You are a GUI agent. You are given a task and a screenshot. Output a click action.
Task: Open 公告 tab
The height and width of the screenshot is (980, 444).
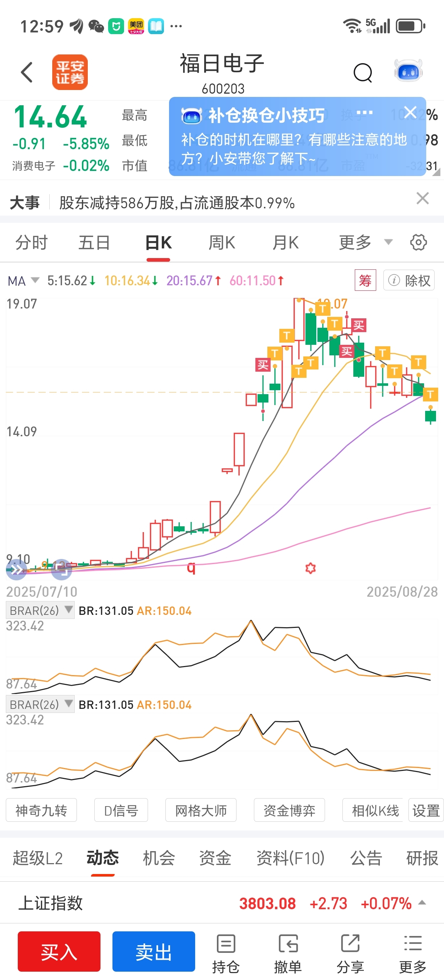click(366, 858)
